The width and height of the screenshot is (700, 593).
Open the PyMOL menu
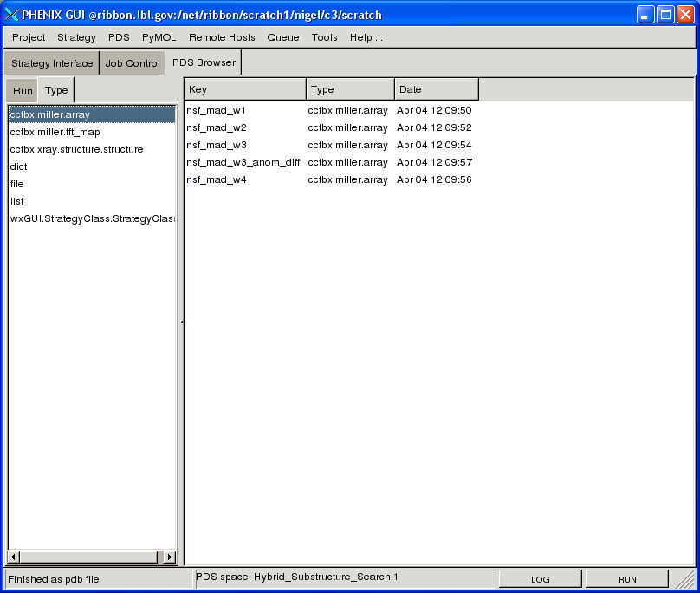tap(159, 37)
